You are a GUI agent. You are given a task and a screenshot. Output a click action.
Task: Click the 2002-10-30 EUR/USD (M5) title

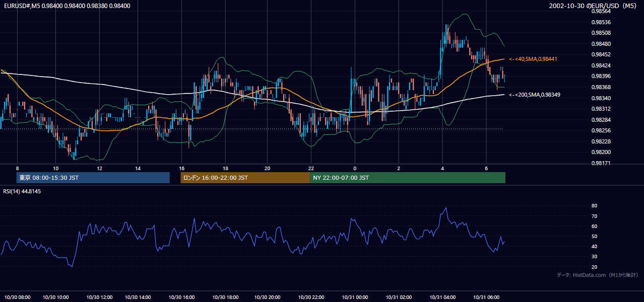(x=593, y=6)
